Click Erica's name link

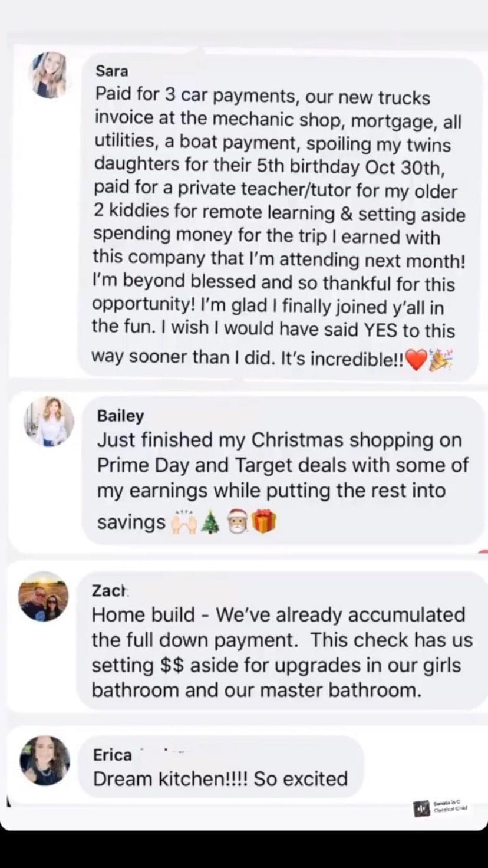[x=113, y=755]
